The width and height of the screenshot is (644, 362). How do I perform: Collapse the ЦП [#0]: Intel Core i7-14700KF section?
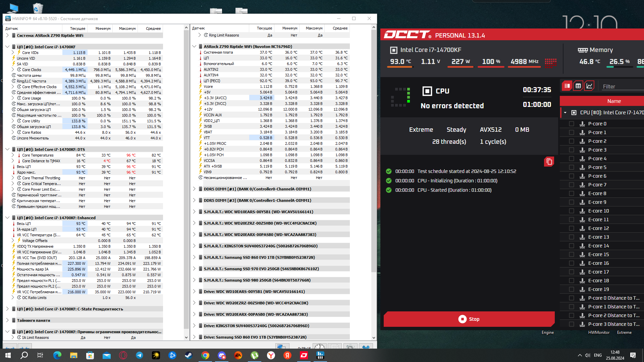click(x=7, y=47)
